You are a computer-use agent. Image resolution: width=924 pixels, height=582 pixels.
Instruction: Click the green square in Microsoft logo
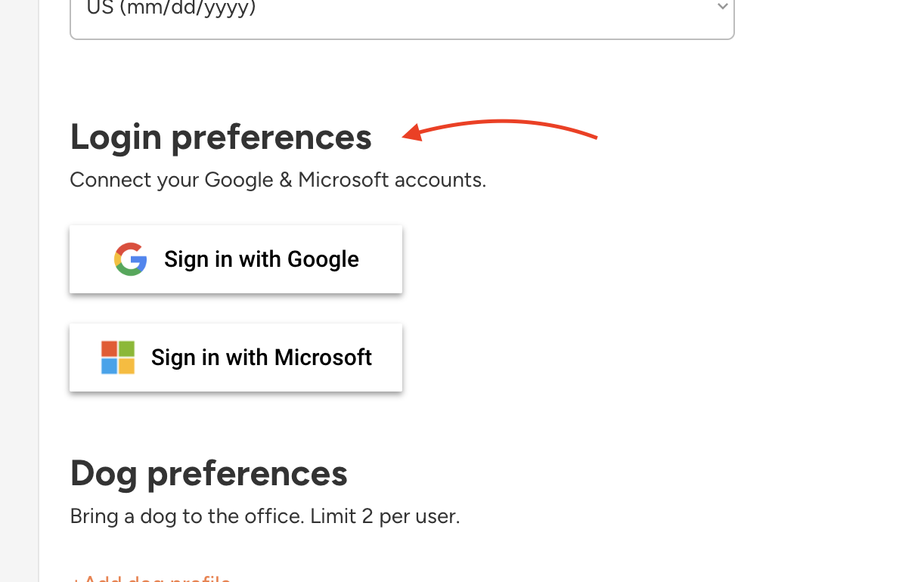(126, 349)
